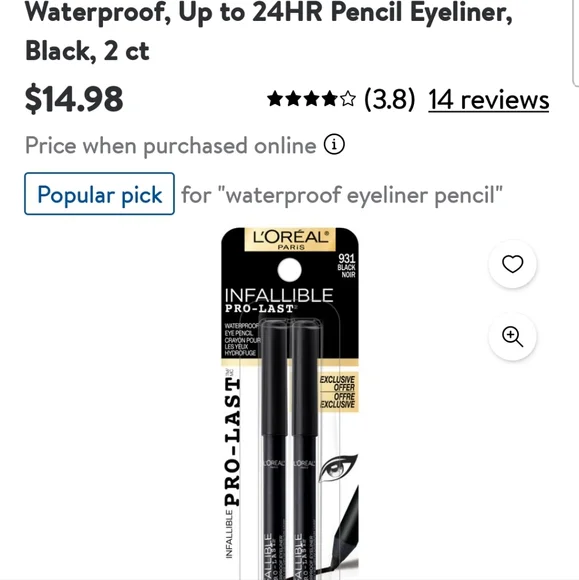Add eyeliner to favorites with heart icon
Screen dimensions: 579x580
(512, 264)
